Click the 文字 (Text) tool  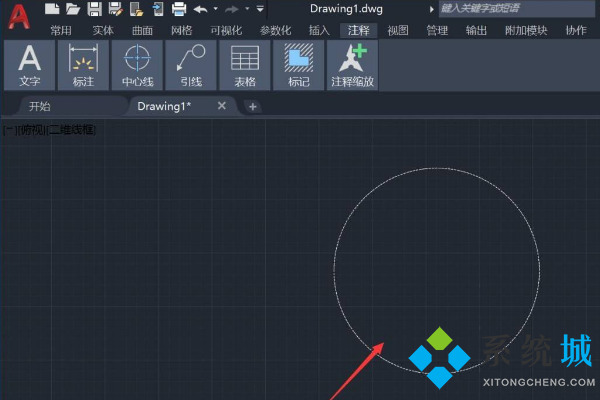(x=30, y=65)
